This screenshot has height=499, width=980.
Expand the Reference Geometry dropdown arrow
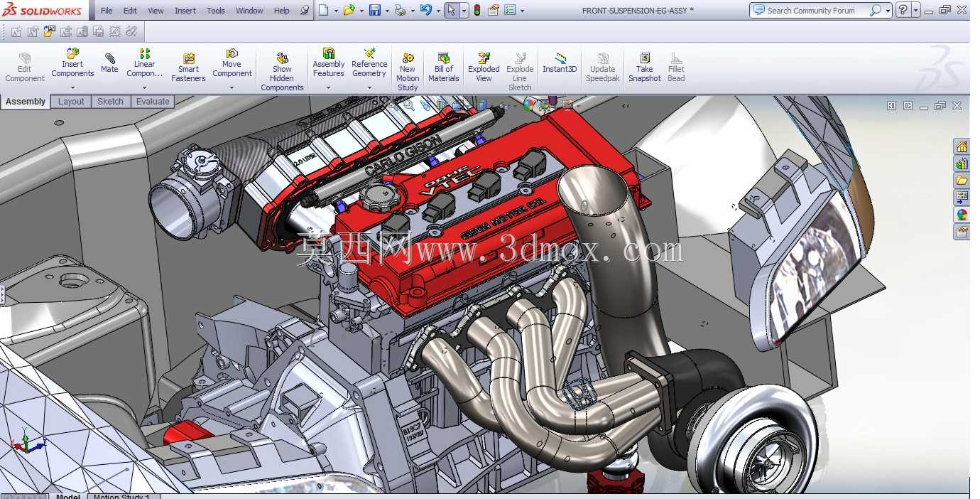coord(369,88)
